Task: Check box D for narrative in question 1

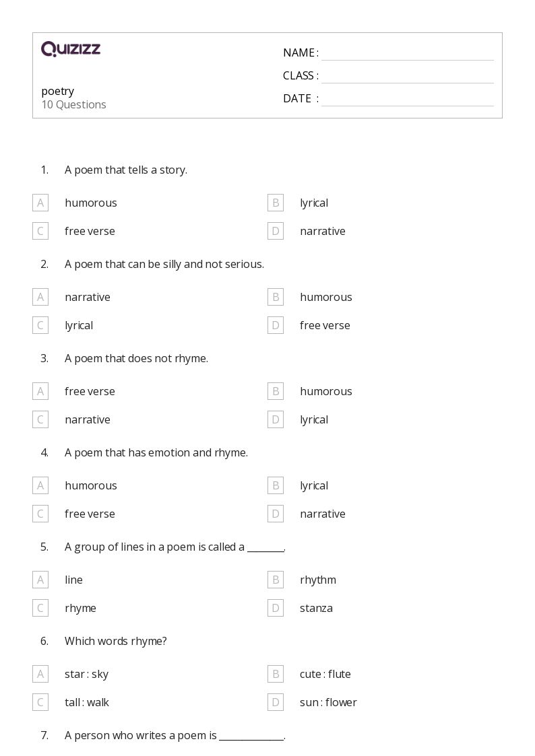Action: 276,231
